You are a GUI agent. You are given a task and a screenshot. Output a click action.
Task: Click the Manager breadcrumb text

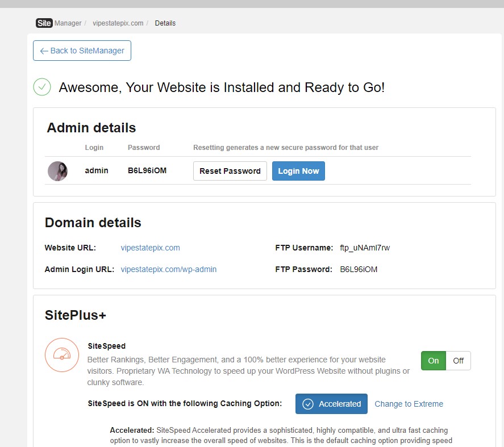pos(68,23)
